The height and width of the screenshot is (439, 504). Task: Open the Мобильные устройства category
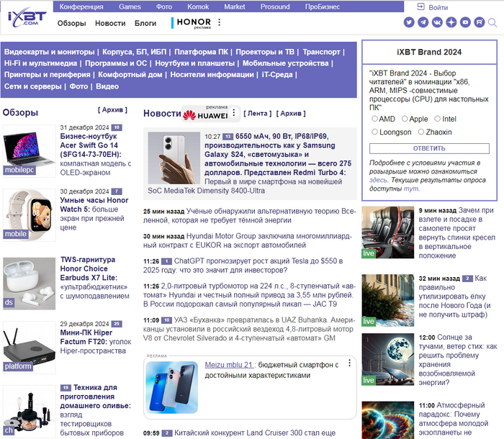click(285, 63)
